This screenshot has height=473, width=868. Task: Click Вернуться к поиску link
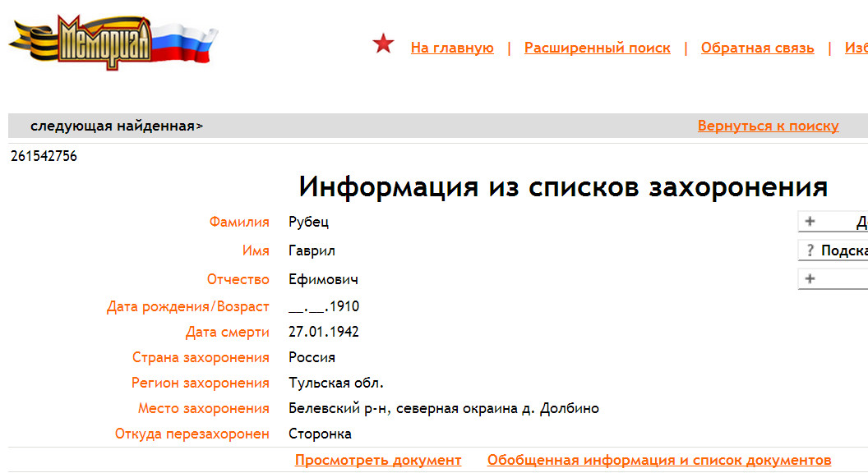pos(768,126)
